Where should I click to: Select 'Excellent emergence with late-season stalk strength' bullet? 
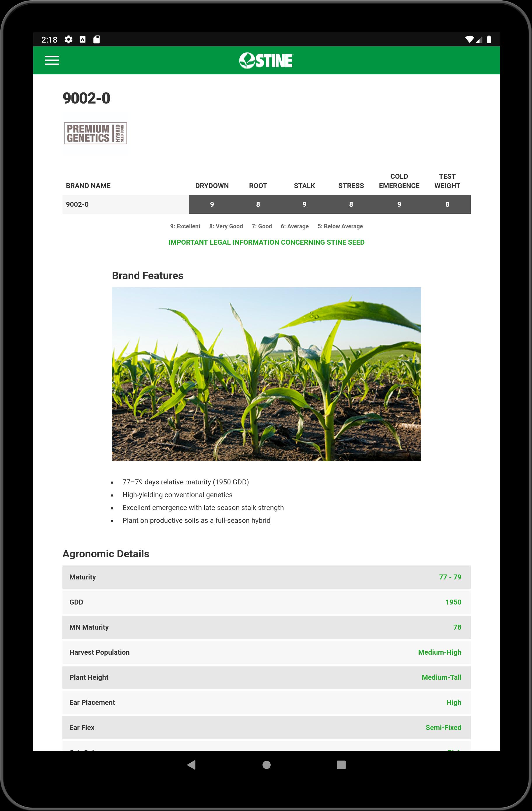[x=203, y=507]
